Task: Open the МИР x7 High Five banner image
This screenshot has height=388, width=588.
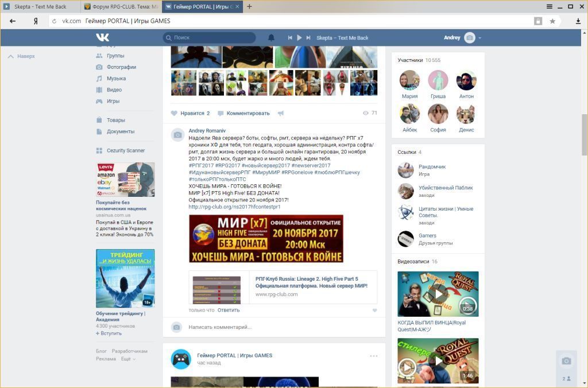Action: [x=266, y=239]
